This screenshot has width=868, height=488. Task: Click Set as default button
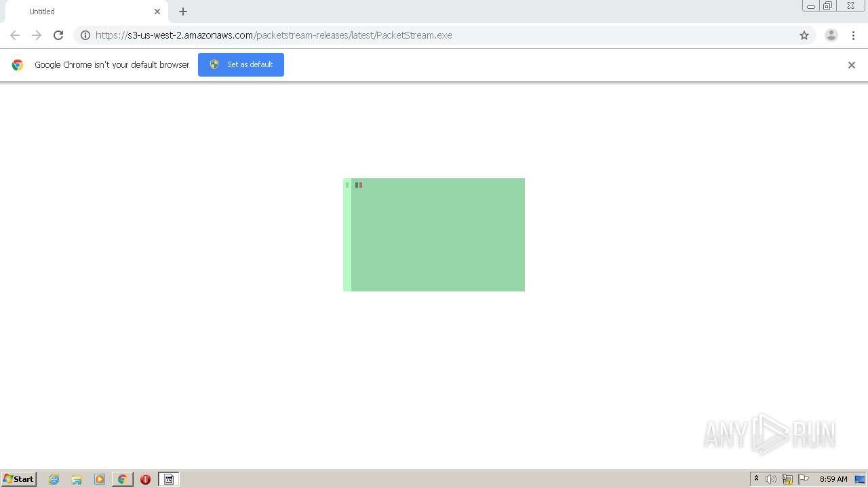click(x=241, y=64)
